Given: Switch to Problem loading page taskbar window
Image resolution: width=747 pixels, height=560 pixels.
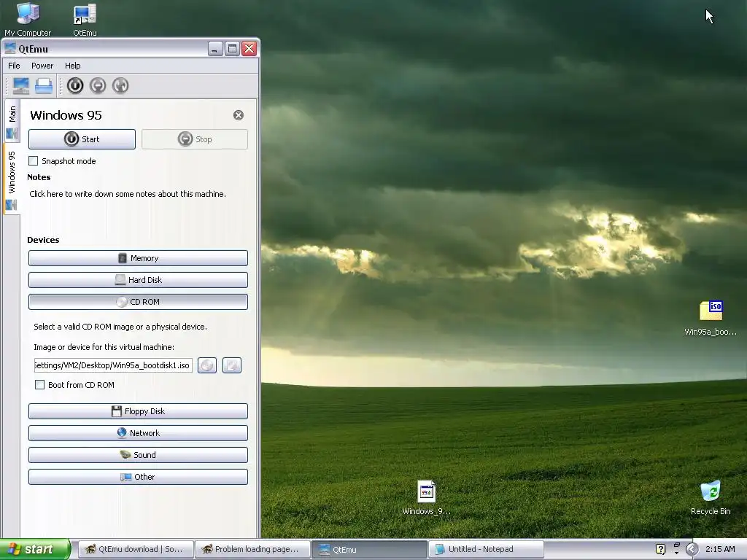Looking at the screenshot, I should point(252,549).
